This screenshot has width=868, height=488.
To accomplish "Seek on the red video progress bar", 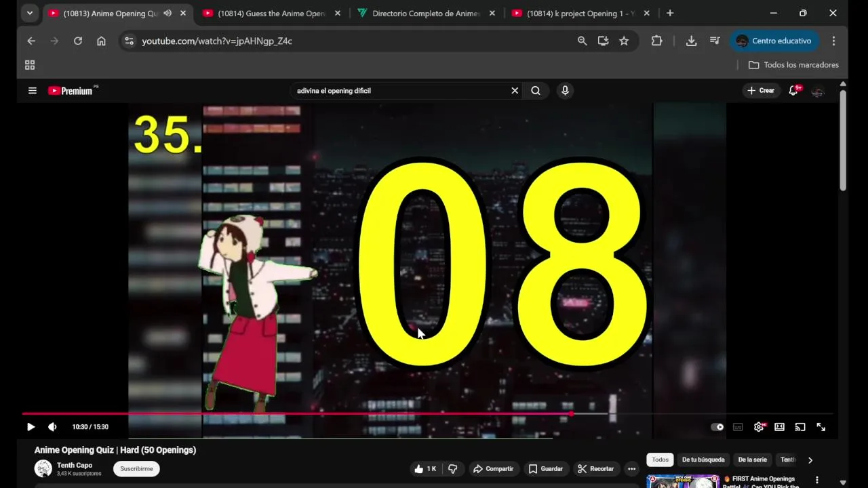I will (x=296, y=413).
